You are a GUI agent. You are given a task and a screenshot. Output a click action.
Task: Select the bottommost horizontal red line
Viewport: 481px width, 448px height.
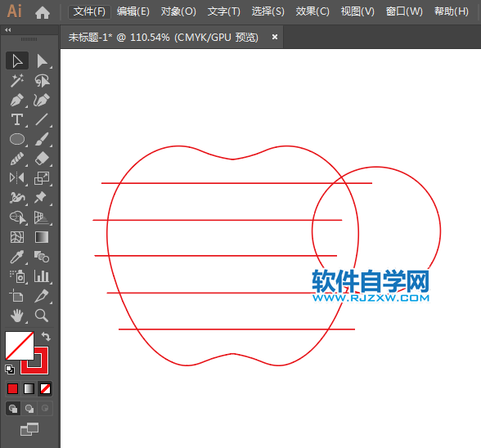click(x=236, y=329)
